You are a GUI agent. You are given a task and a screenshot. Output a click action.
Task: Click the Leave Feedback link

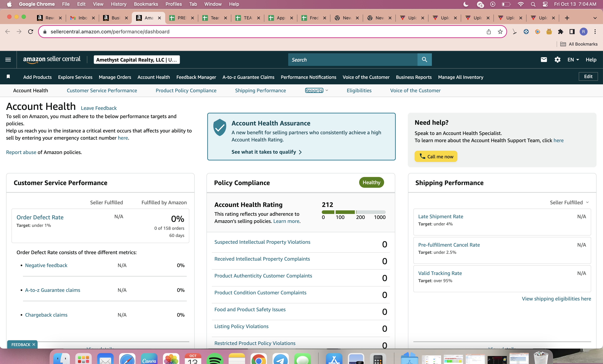pos(99,108)
